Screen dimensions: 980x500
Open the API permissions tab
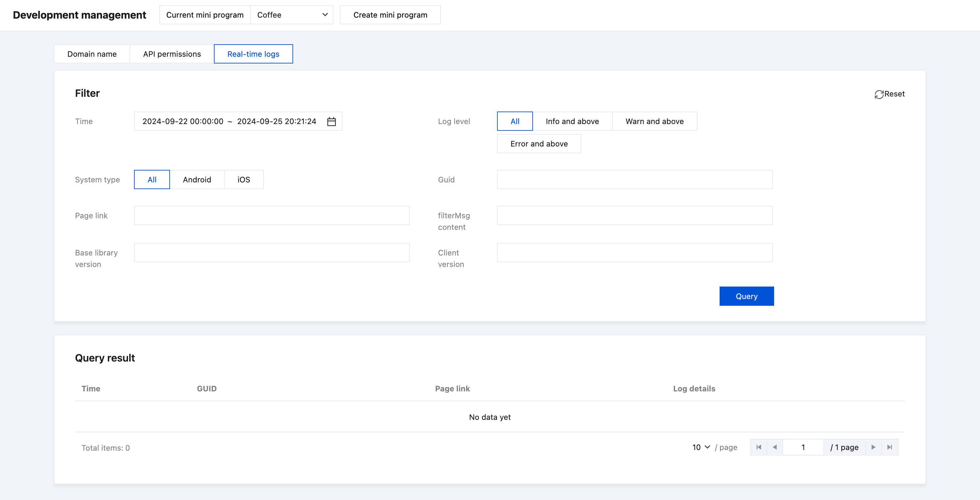click(172, 54)
